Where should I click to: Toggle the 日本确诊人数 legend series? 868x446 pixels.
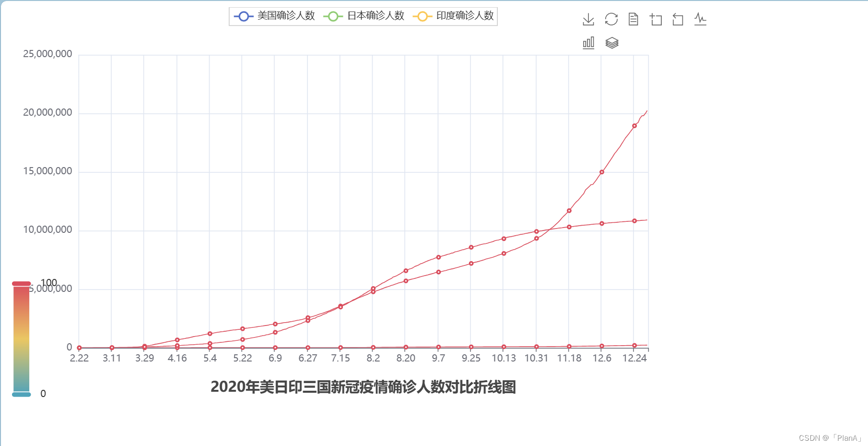[x=364, y=16]
